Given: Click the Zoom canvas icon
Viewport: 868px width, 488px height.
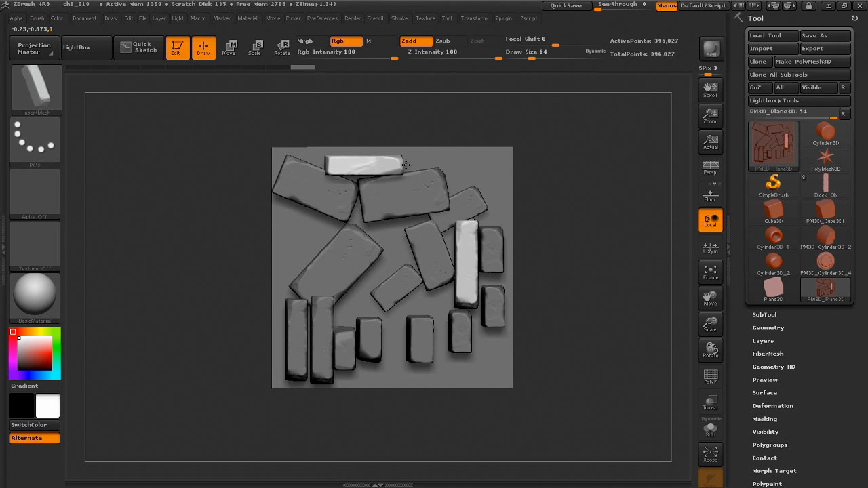Looking at the screenshot, I should (x=710, y=116).
